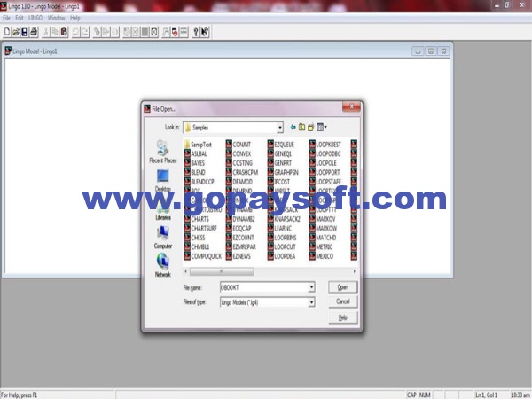The image size is (532, 399).
Task: Select Libraries in places sidebar
Action: click(163, 209)
